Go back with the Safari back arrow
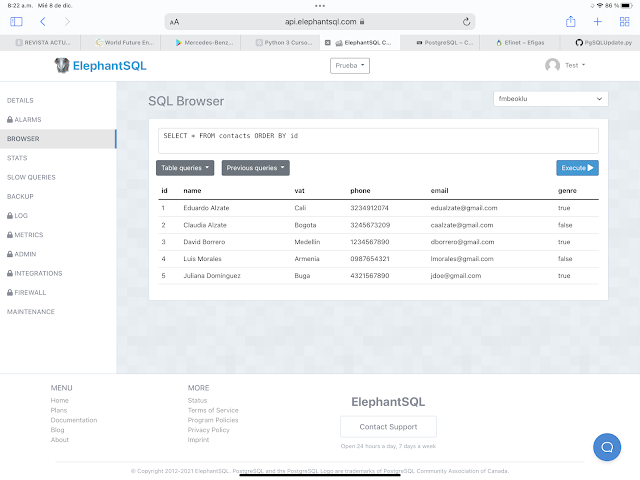640x480 pixels. [x=43, y=22]
